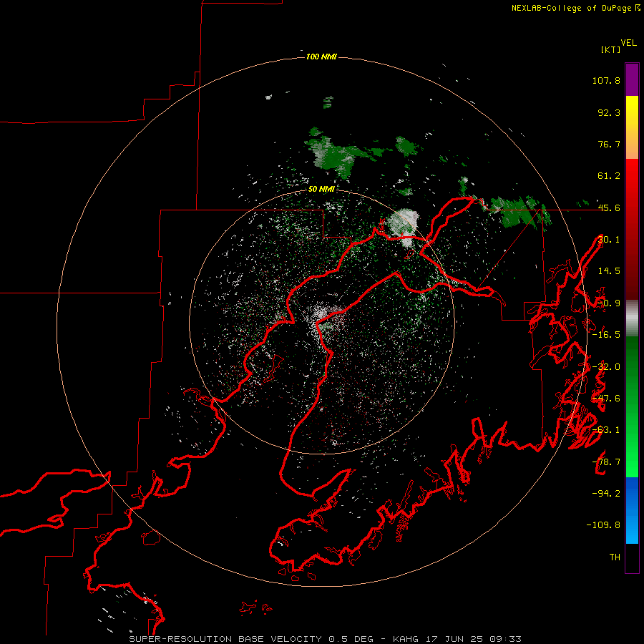Click the 107.8 velocity scale value
The height and width of the screenshot is (644, 644).
pos(606,80)
